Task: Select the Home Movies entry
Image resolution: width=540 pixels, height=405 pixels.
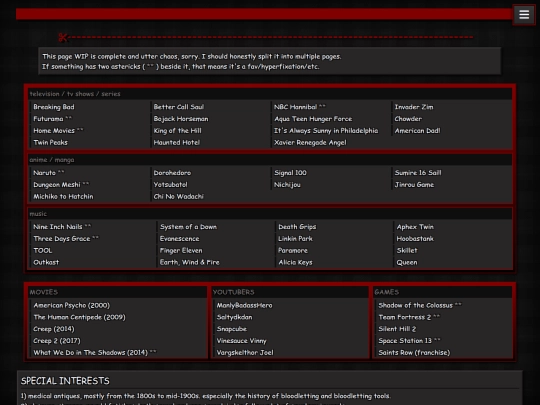Action: 58,131
